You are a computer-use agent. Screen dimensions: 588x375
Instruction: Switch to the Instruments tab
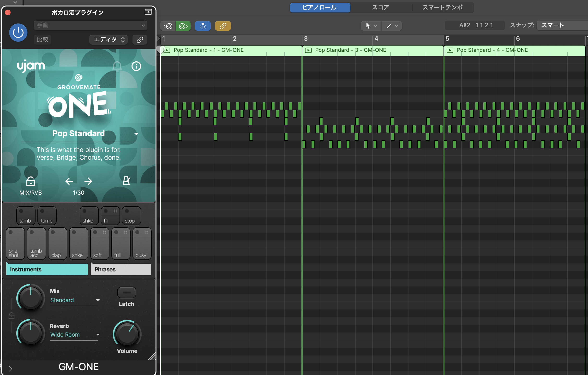pyautogui.click(x=47, y=269)
